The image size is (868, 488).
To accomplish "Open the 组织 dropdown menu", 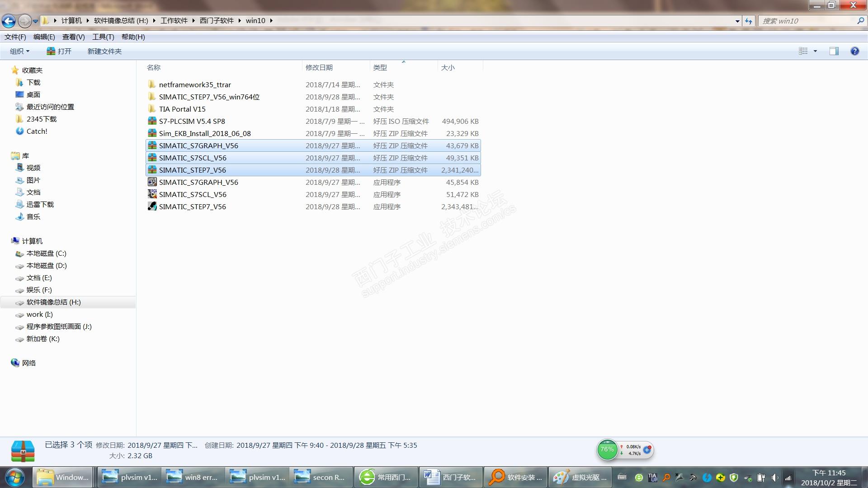I will point(20,51).
